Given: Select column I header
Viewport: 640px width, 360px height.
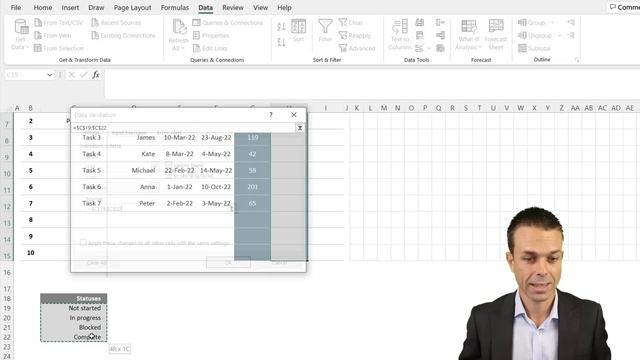Looking at the screenshot, I should click(326, 108).
